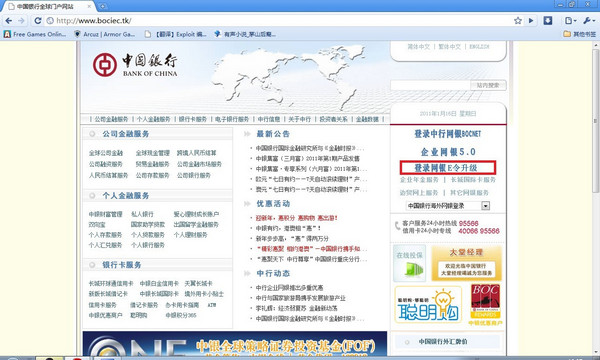This screenshot has height=360, width=600.
Task: Open the 银行卡服务 navigation menu item
Action: click(193, 119)
